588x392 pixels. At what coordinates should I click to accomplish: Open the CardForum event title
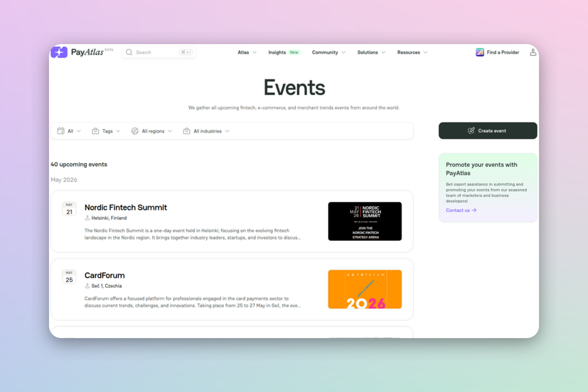105,275
